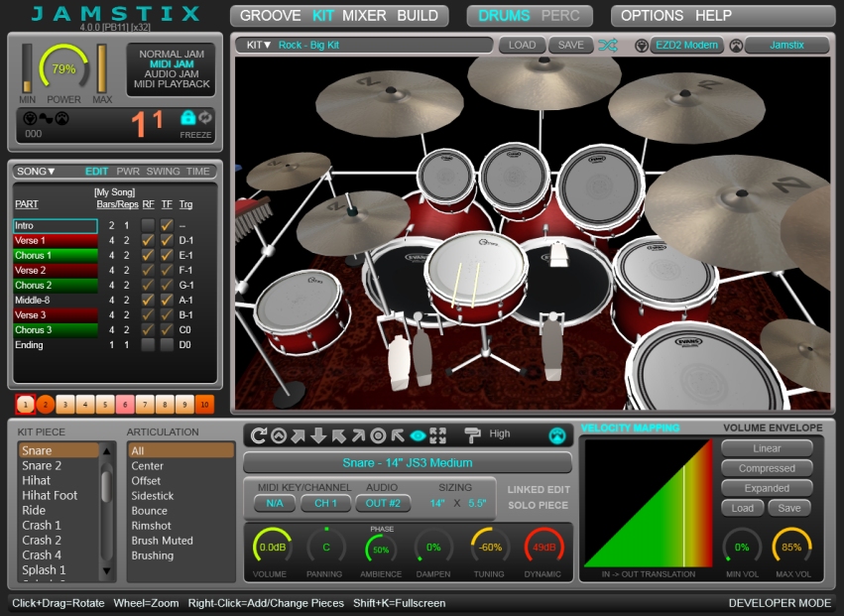
Task: Select orange song slot 10
Action: 204,405
